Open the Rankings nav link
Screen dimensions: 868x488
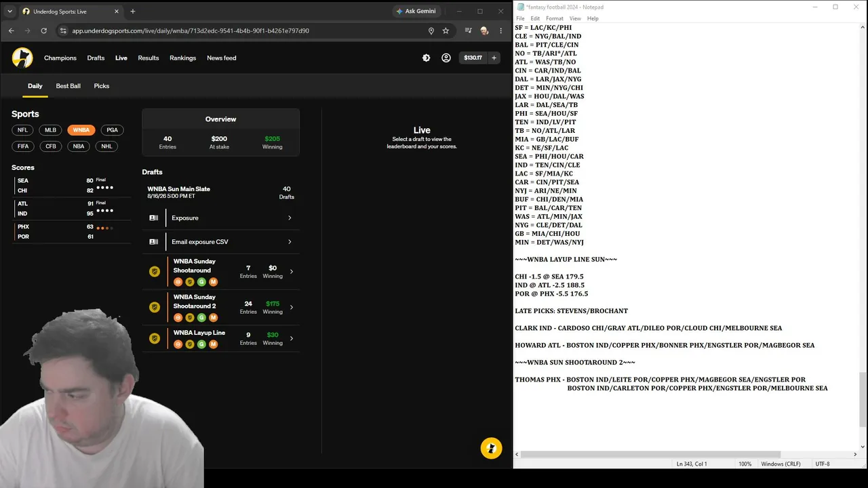183,58
